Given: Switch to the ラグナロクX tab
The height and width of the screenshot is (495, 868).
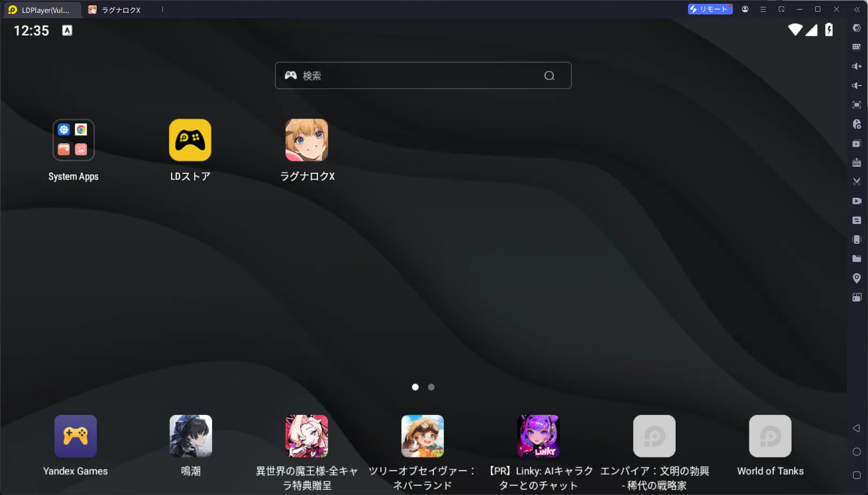Looking at the screenshot, I should tap(114, 9).
